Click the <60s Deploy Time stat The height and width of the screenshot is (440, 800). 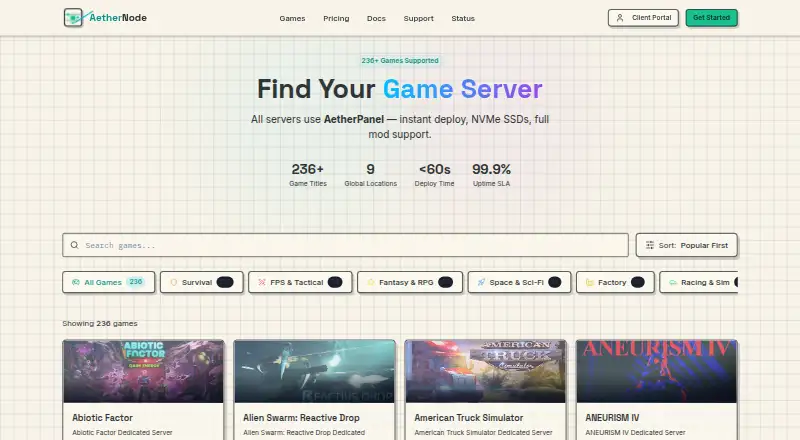point(434,175)
